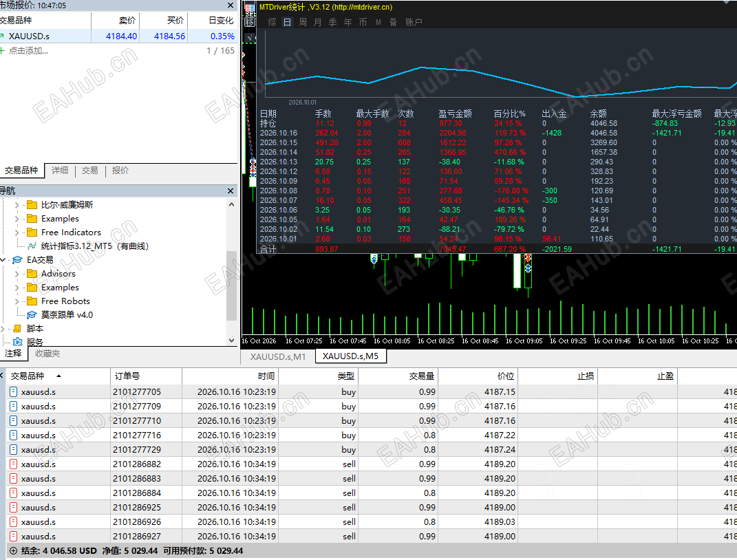Viewport: 737px width, 560px height.
Task: Select the order row 2101286884
Action: coord(372,493)
